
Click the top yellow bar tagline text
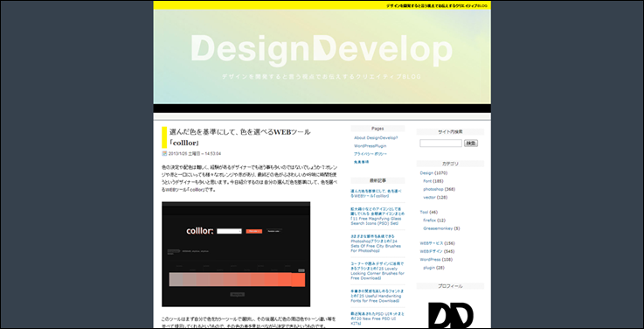[x=437, y=6]
